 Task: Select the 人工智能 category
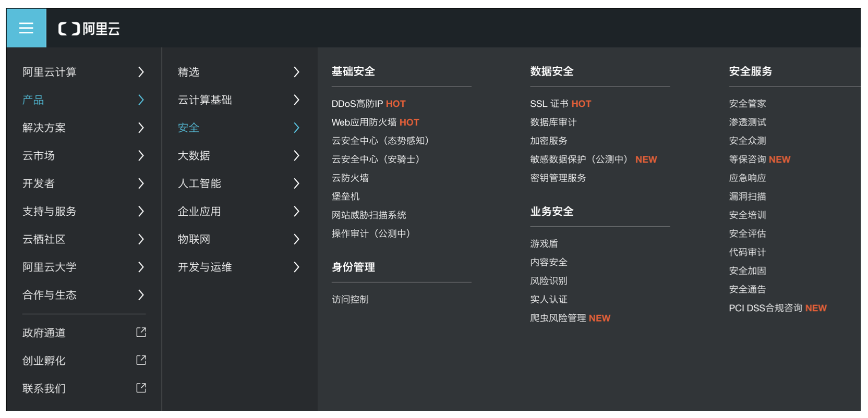[199, 183]
